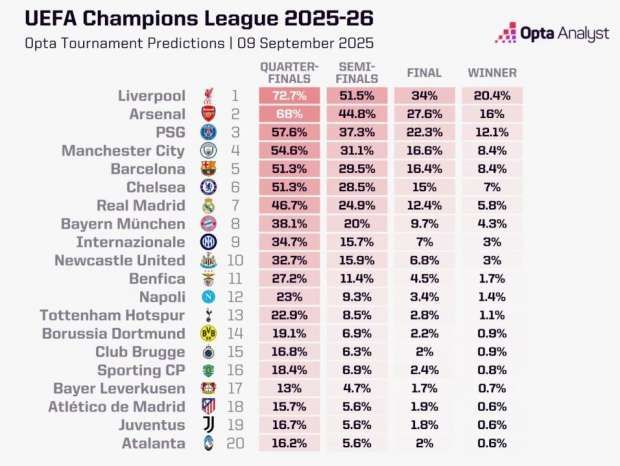Click the Juventus logo
Image resolution: width=620 pixels, height=466 pixels.
[208, 425]
